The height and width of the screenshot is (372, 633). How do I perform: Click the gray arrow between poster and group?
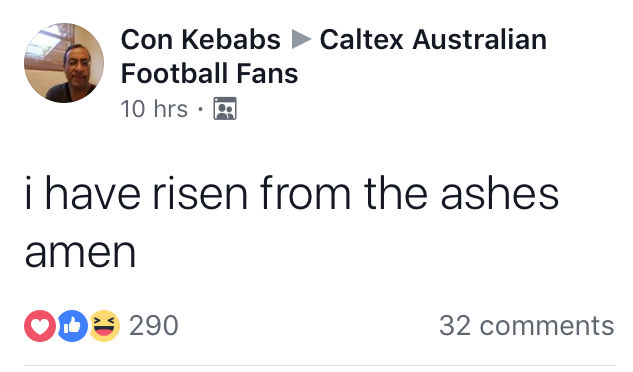(301, 39)
